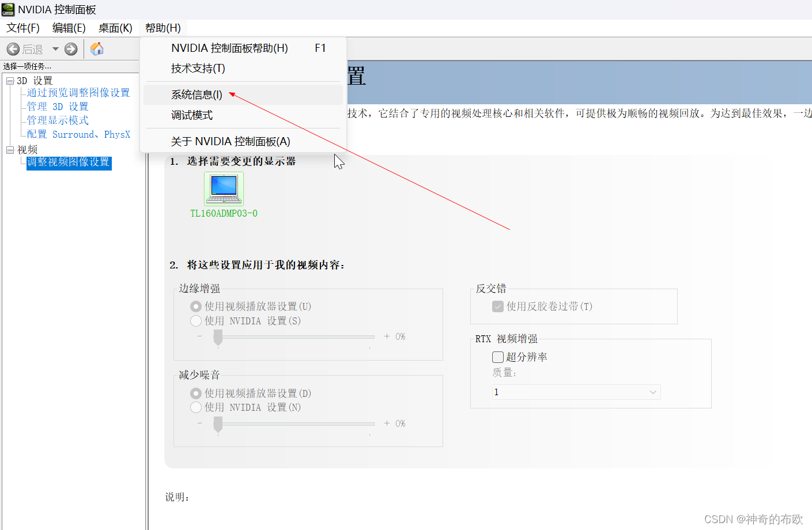Open the 桌面(K) menu
This screenshot has width=812, height=530.
pos(115,28)
